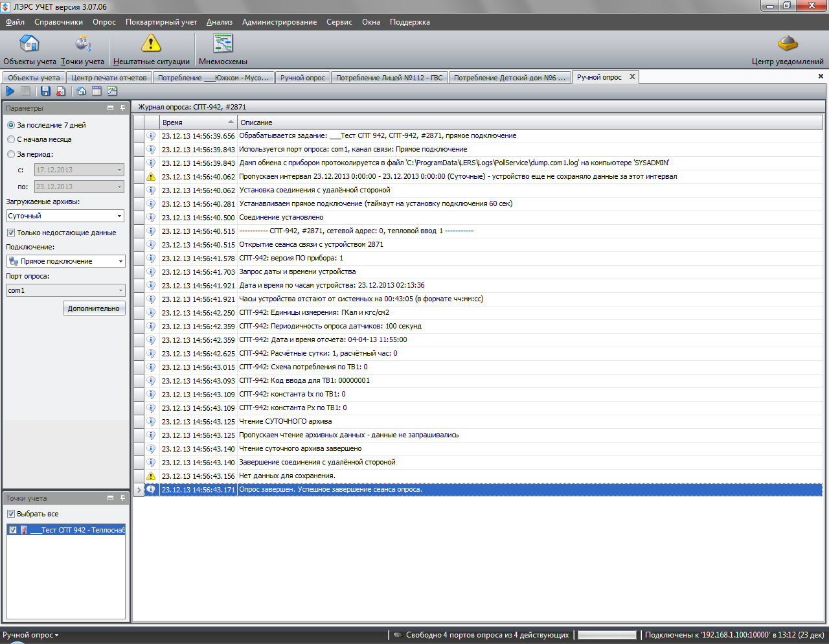The height and width of the screenshot is (644, 829).
Task: Toggle 'Выбрать все' checkbox
Action: tap(11, 514)
